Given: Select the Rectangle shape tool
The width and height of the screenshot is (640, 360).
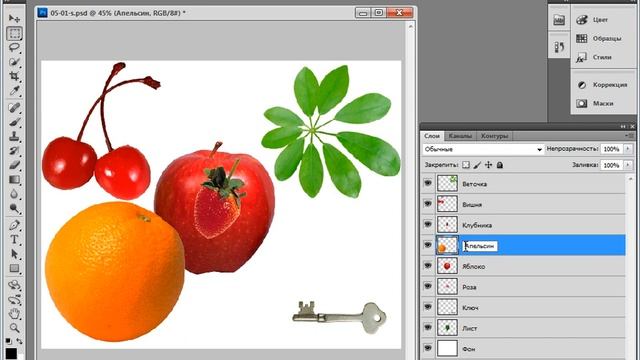Looking at the screenshot, I should pyautogui.click(x=14, y=268).
